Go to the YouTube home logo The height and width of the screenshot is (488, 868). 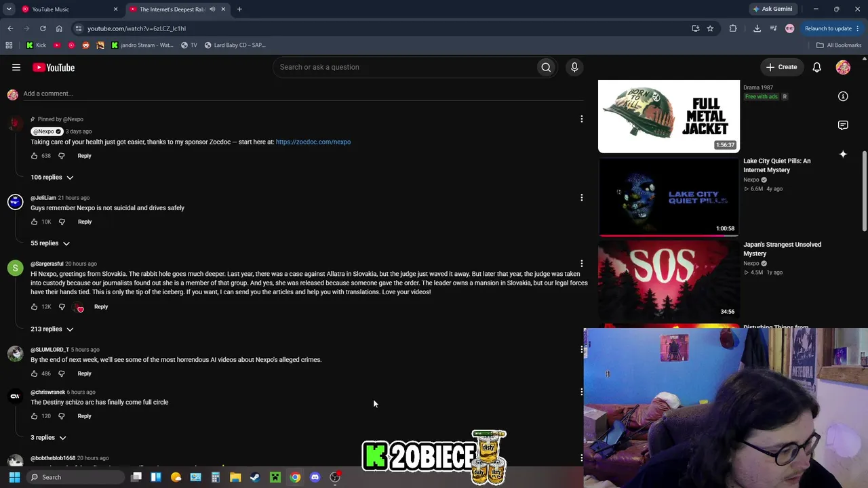pos(54,67)
